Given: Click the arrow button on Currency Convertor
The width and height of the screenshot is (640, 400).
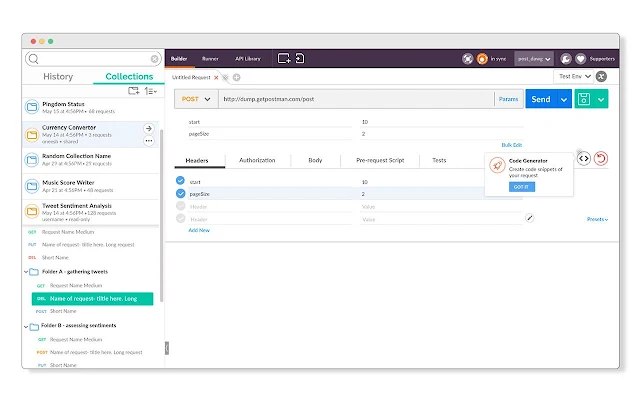Looking at the screenshot, I should pyautogui.click(x=149, y=128).
